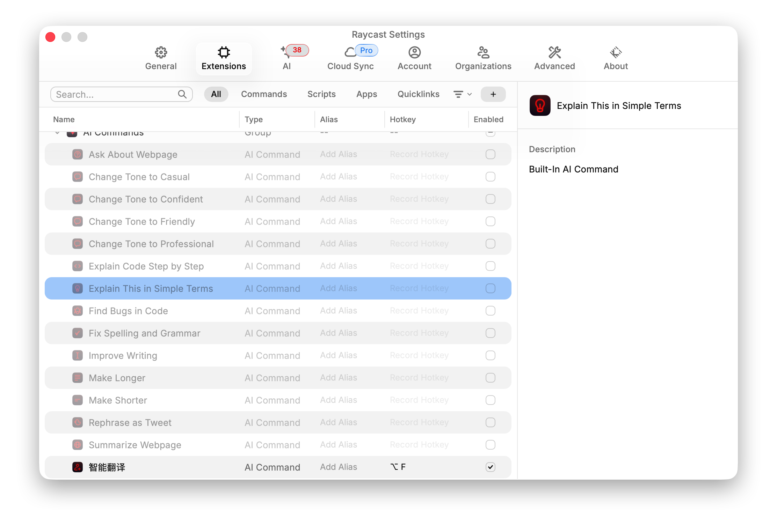Click the Find Bugs in Code icon

78,311
